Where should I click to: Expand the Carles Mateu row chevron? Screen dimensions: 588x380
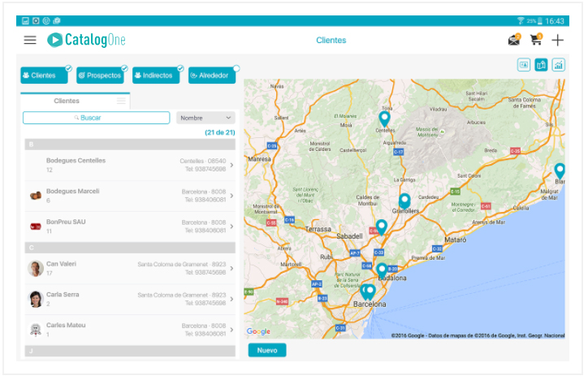point(231,330)
